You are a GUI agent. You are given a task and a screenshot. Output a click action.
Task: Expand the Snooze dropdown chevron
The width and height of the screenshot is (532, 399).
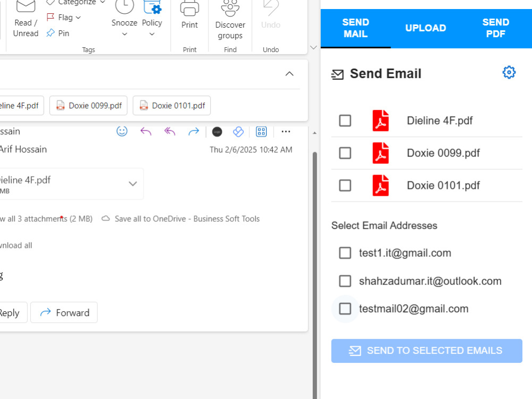click(124, 34)
